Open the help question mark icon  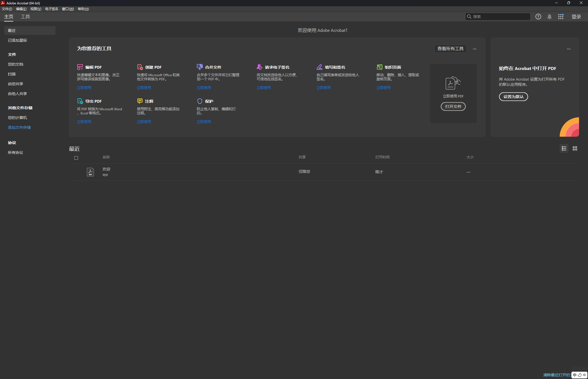pos(538,17)
